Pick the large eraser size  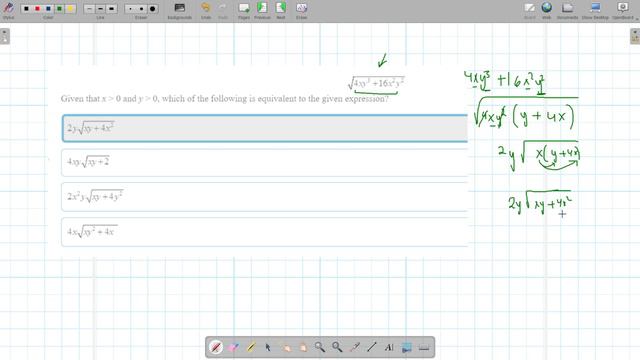[x=152, y=9]
